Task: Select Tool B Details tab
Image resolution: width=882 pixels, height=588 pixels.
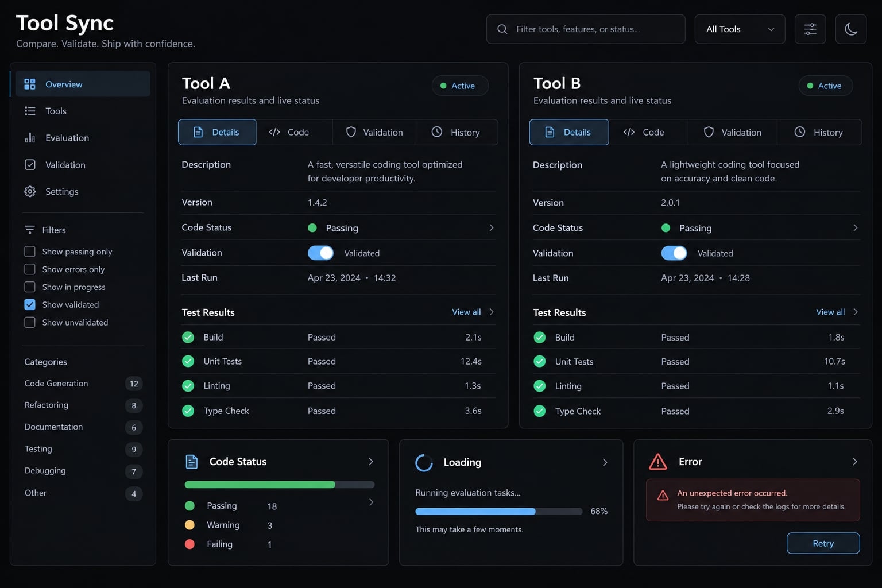Action: click(x=568, y=132)
